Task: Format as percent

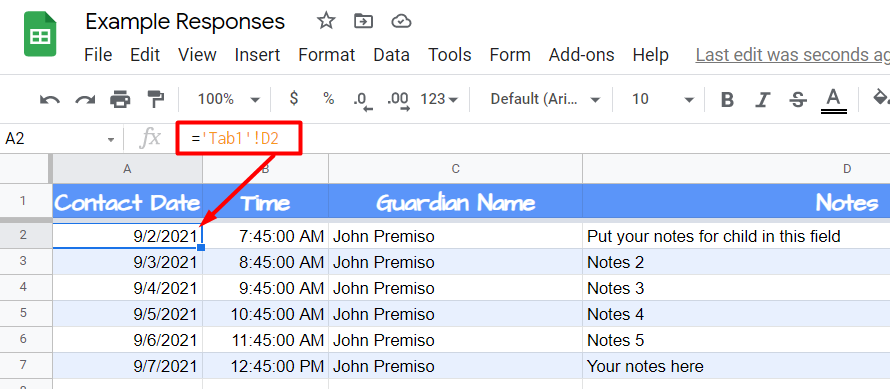Action: coord(329,98)
